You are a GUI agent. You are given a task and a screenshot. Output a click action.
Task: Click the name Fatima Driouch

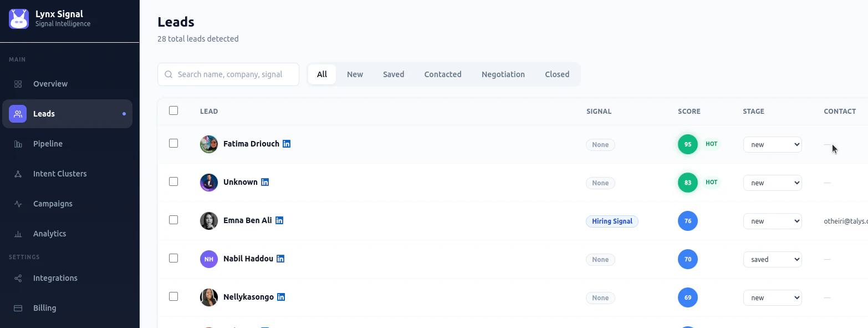point(251,144)
